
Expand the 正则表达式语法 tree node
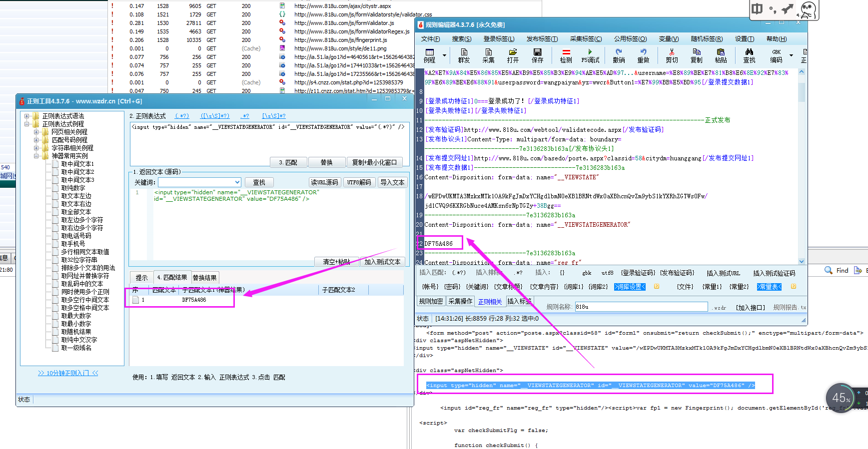(x=27, y=116)
